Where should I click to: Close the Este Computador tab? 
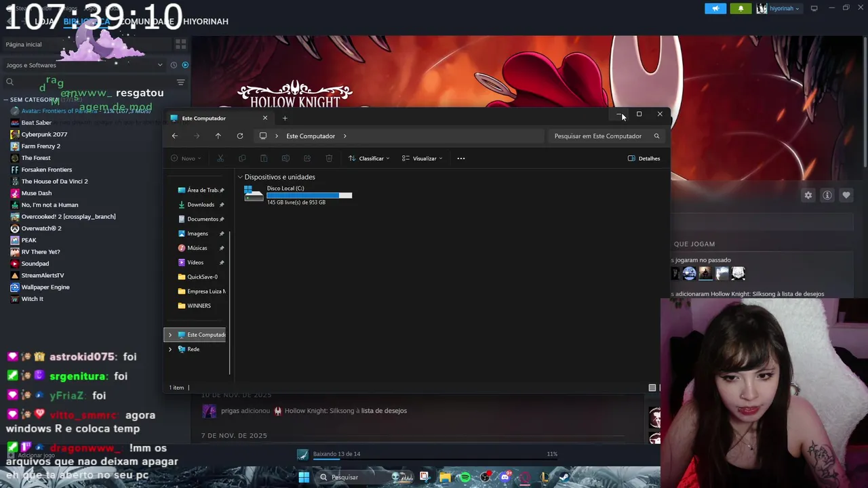pyautogui.click(x=265, y=118)
